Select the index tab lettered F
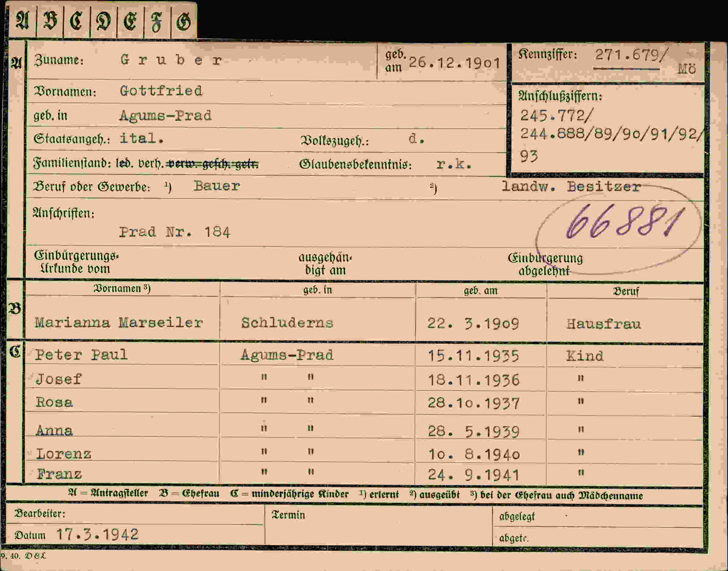 pyautogui.click(x=157, y=21)
